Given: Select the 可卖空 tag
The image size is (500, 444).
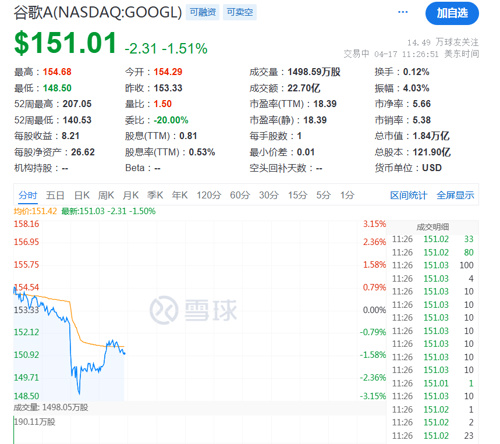Looking at the screenshot, I should [240, 12].
